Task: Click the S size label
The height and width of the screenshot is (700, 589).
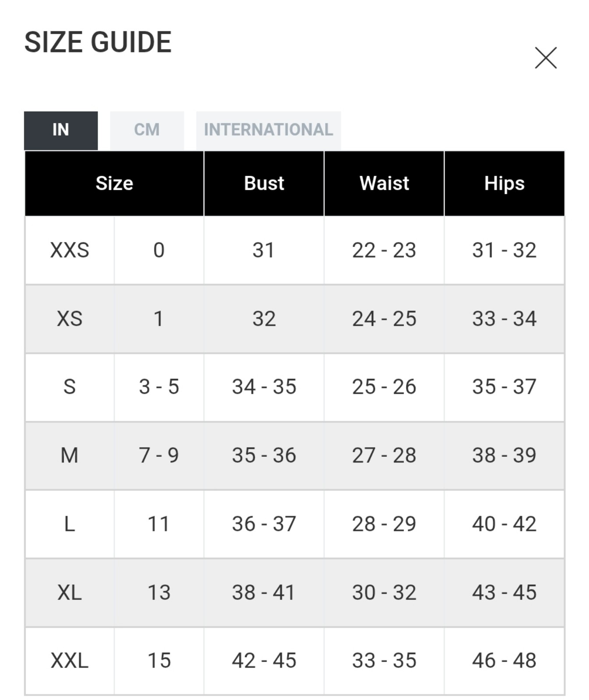Action: click(70, 387)
